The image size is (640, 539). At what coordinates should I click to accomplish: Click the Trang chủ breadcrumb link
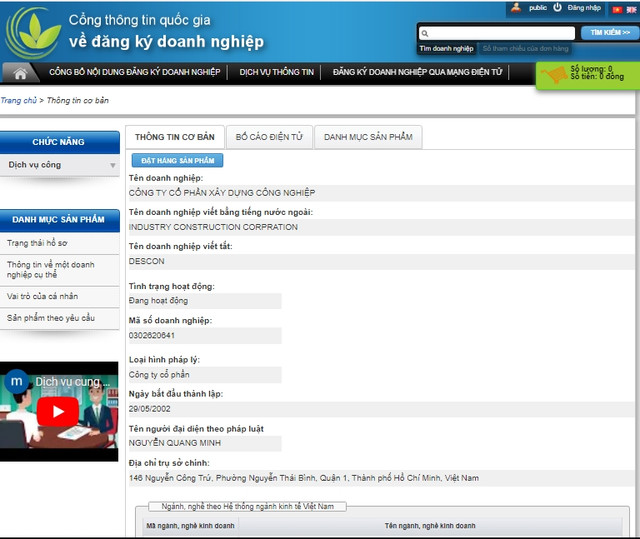[18, 101]
